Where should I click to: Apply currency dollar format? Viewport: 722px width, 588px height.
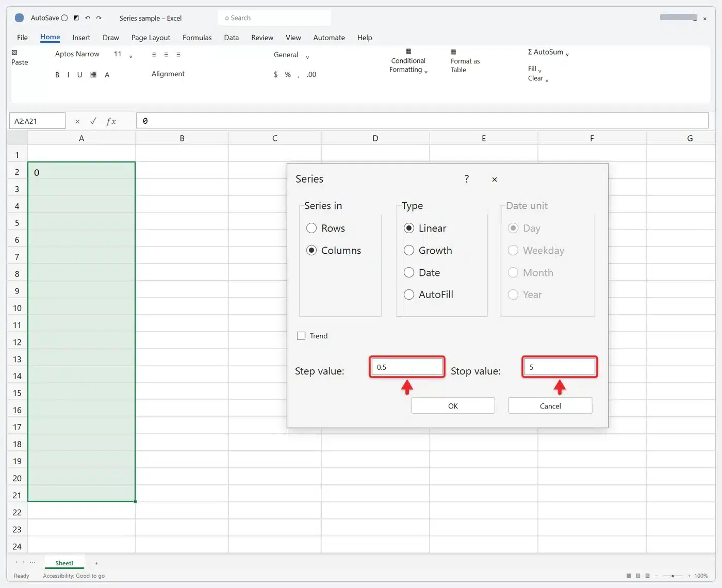[275, 75]
